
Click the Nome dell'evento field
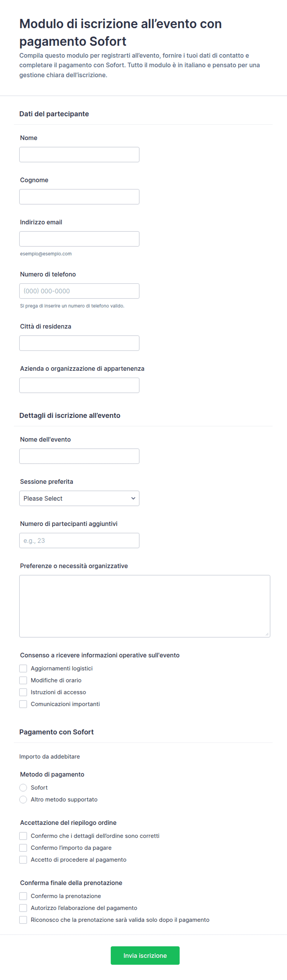pos(79,456)
